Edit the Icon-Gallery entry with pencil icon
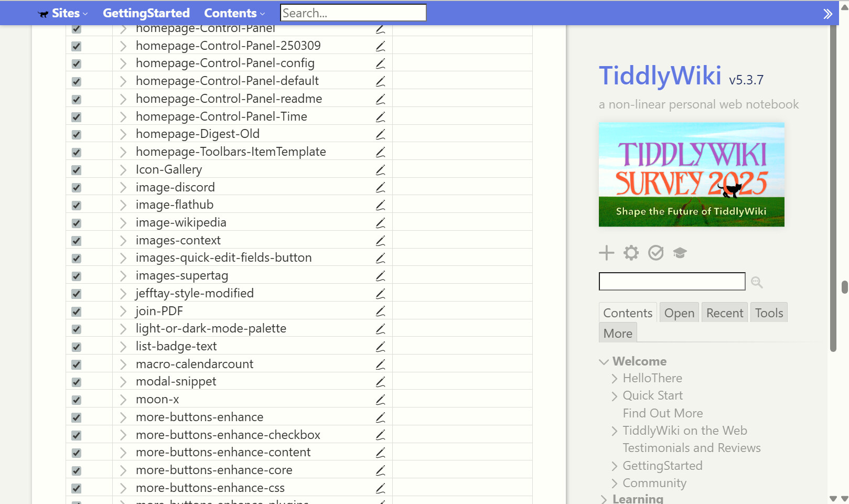This screenshot has height=504, width=849. (x=380, y=170)
